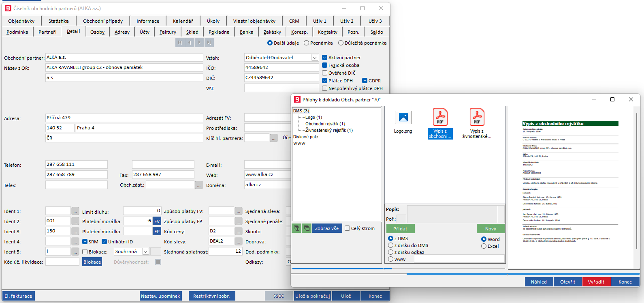Choose the 'z disku do DMS' option
644x303 pixels.
click(390, 245)
